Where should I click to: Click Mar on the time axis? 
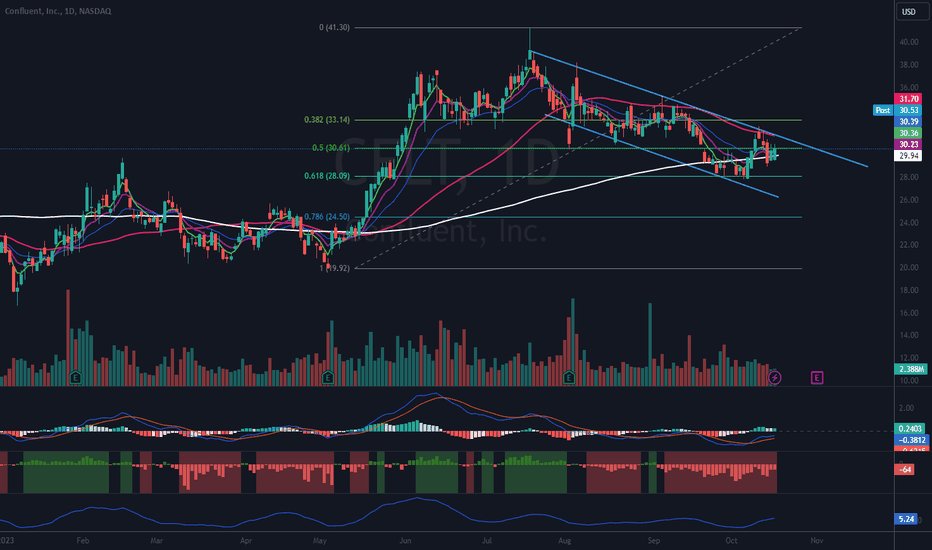(x=156, y=540)
